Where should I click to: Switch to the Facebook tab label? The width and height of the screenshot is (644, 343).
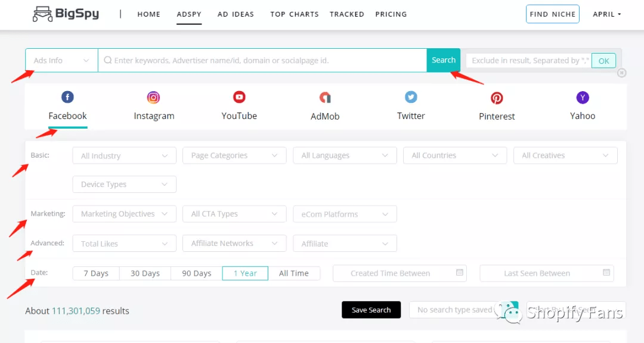68,116
